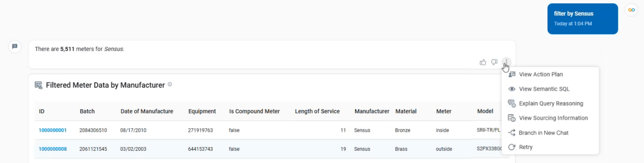Click the chat message icon beside the response
This screenshot has width=644, height=163.
pyautogui.click(x=15, y=46)
